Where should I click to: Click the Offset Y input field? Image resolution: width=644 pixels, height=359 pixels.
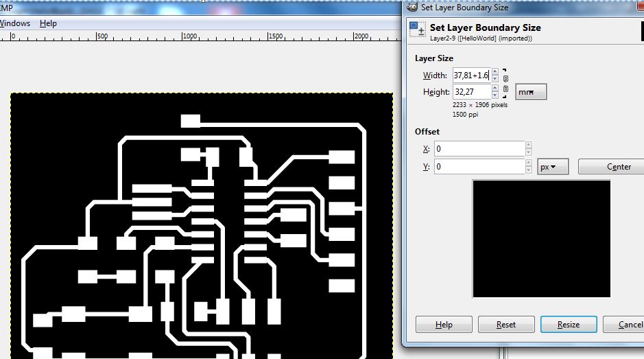[x=479, y=167]
